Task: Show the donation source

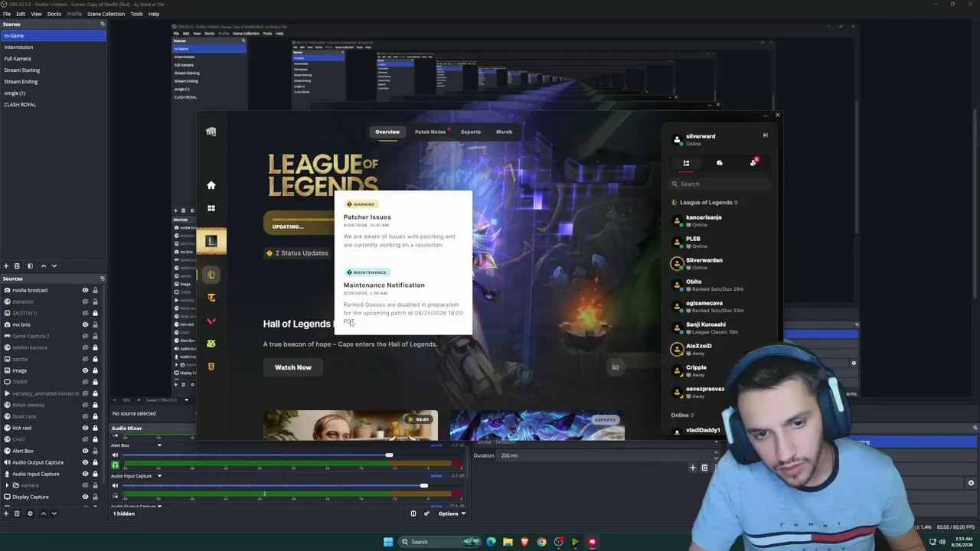Action: pos(85,302)
